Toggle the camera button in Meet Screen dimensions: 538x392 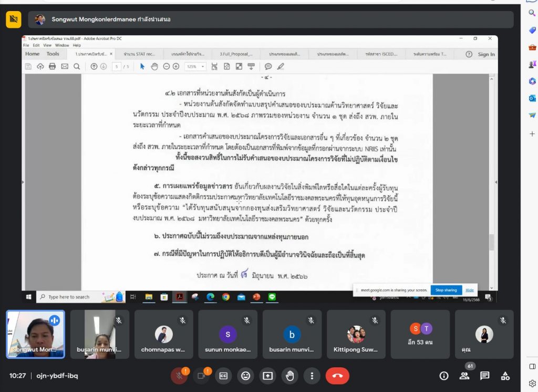tap(201, 376)
